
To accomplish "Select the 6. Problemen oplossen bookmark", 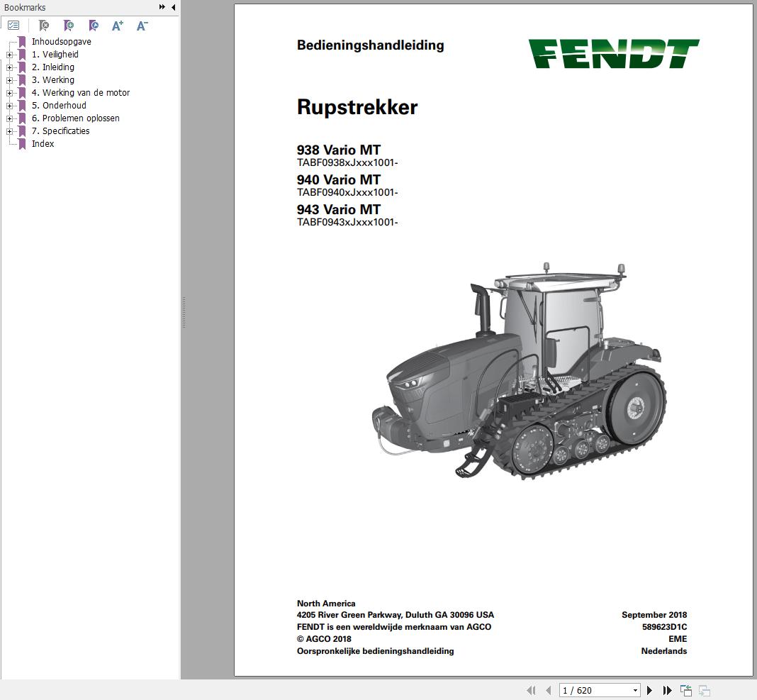I will click(x=75, y=118).
